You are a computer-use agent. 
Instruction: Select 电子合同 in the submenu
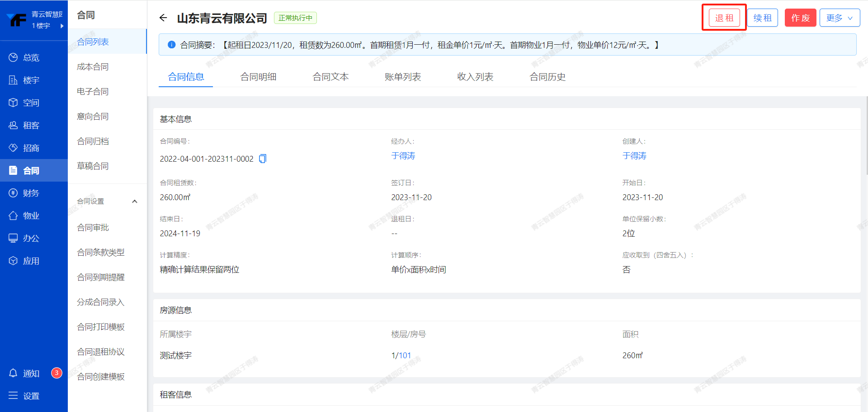click(93, 92)
